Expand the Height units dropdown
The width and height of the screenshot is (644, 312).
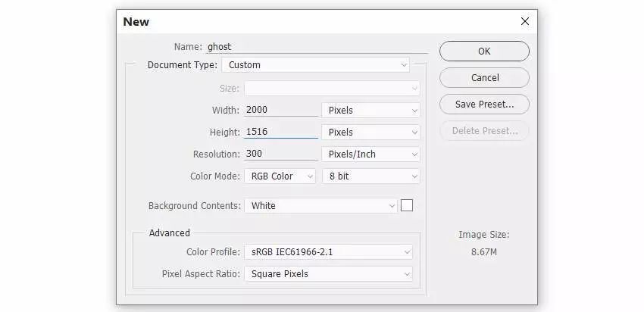(x=370, y=132)
